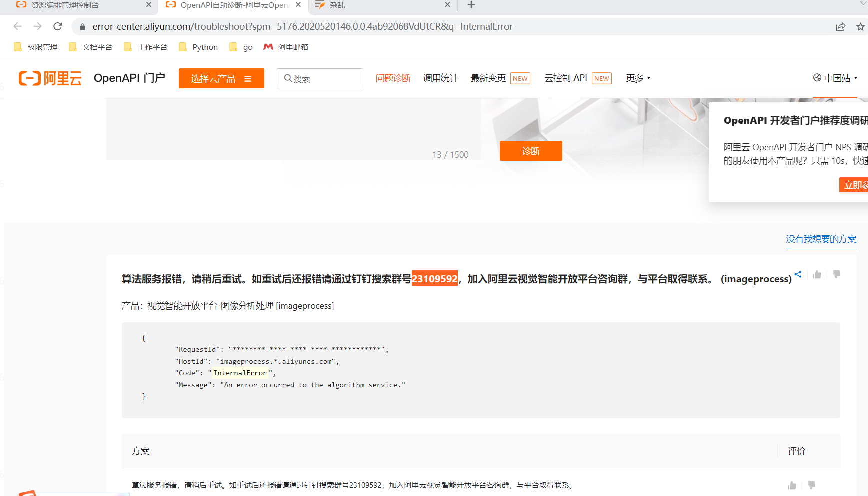Click the orange 诊断 button

531,151
